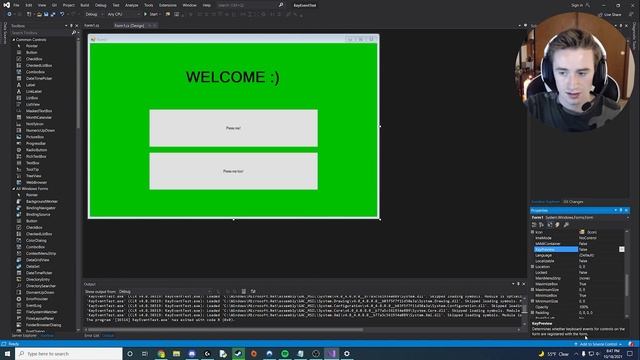
Task: Click the Categorized view icon in Properties
Action: 534,224
